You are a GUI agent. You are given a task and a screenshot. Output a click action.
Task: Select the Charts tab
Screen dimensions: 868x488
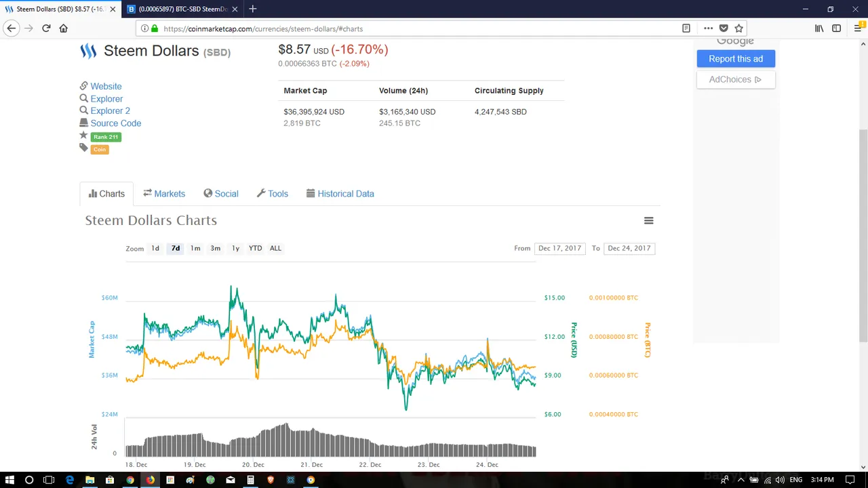tap(106, 194)
